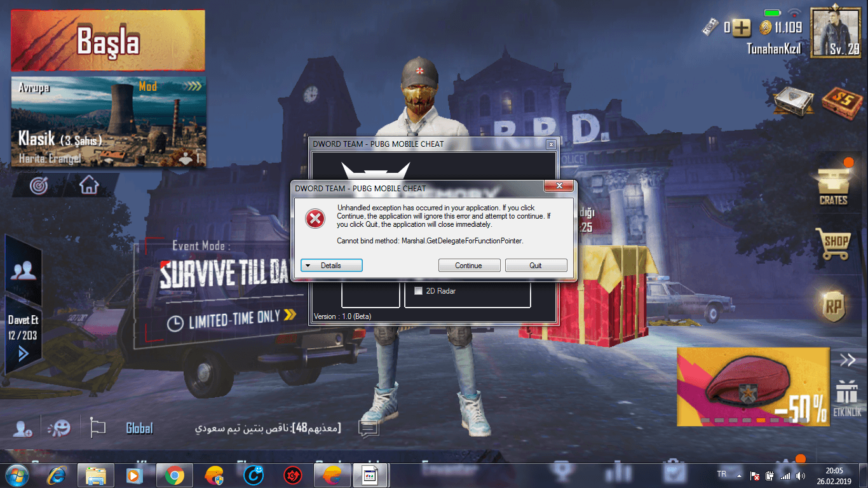Open the friends list icon
The height and width of the screenshot is (488, 868).
(24, 271)
